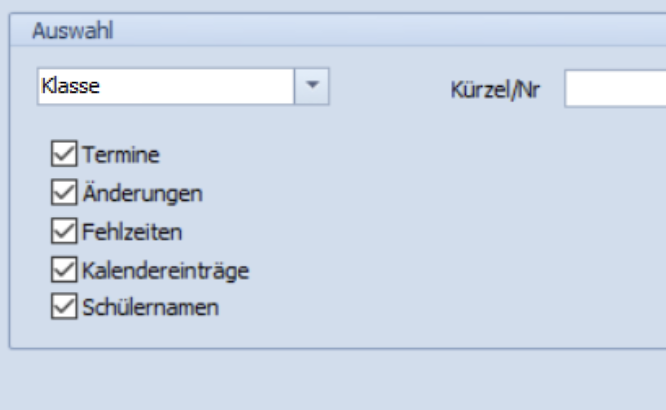This screenshot has width=666, height=410.
Task: Focus the Kürzel/Nr input field
Action: [x=615, y=89]
